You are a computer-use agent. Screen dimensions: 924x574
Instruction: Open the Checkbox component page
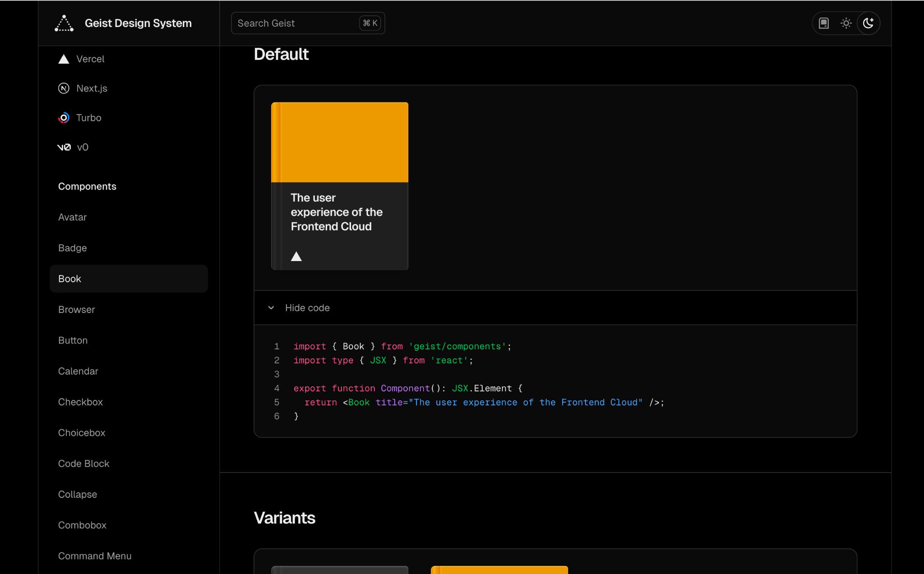pyautogui.click(x=80, y=402)
